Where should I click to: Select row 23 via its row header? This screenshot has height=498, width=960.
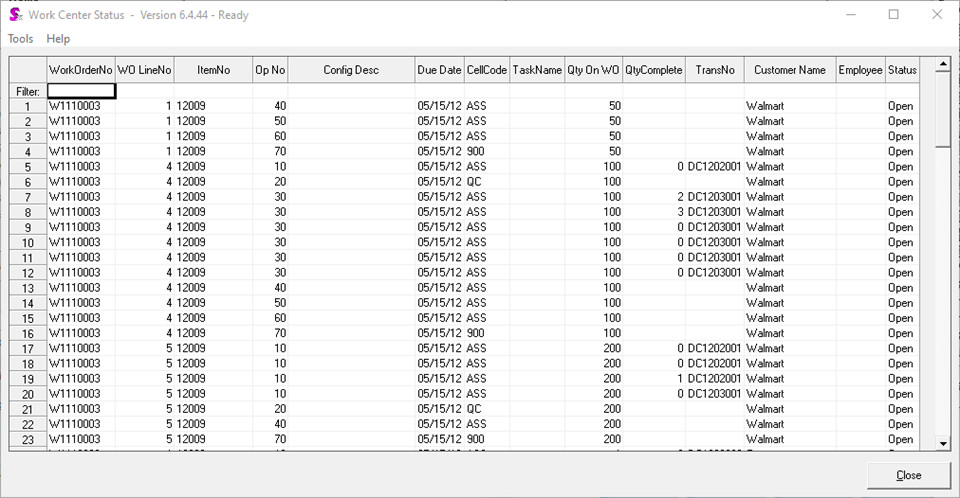point(28,439)
